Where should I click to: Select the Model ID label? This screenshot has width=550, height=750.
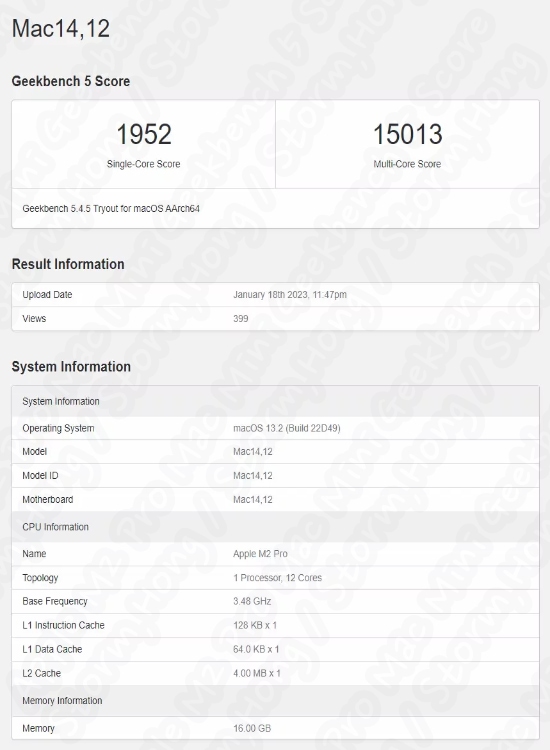click(x=40, y=475)
